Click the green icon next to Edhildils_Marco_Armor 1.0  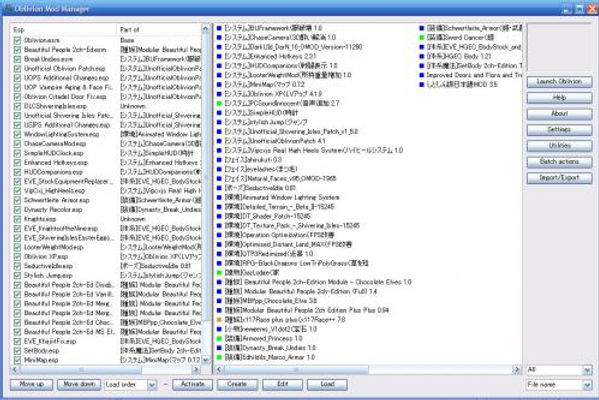coord(219,358)
